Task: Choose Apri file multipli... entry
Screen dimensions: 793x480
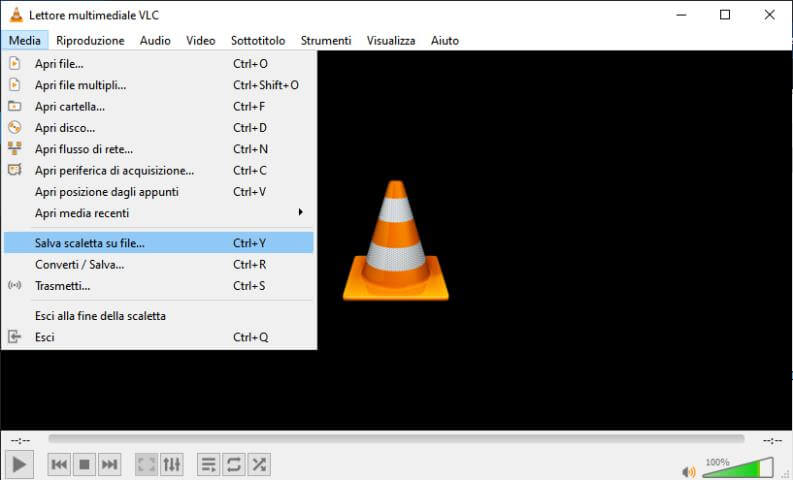Action: pyautogui.click(x=158, y=85)
